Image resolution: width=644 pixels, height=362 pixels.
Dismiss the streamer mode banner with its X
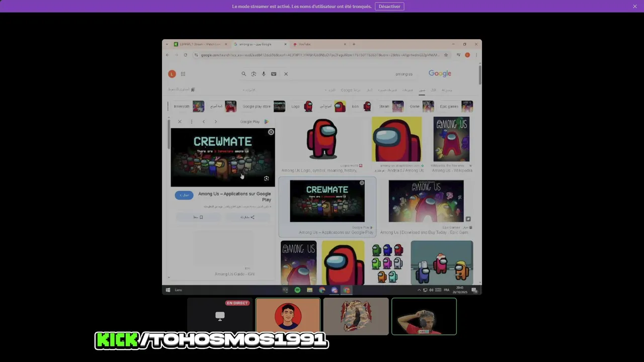tap(635, 7)
